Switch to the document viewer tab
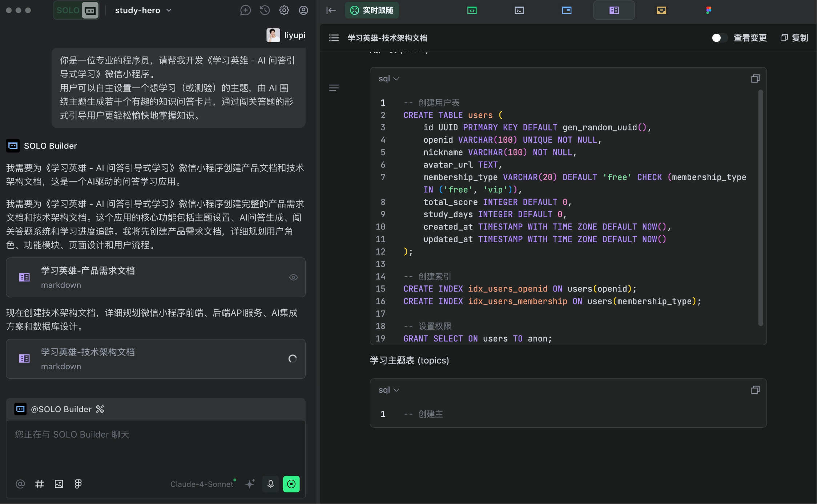The width and height of the screenshot is (817, 504). coord(614,10)
